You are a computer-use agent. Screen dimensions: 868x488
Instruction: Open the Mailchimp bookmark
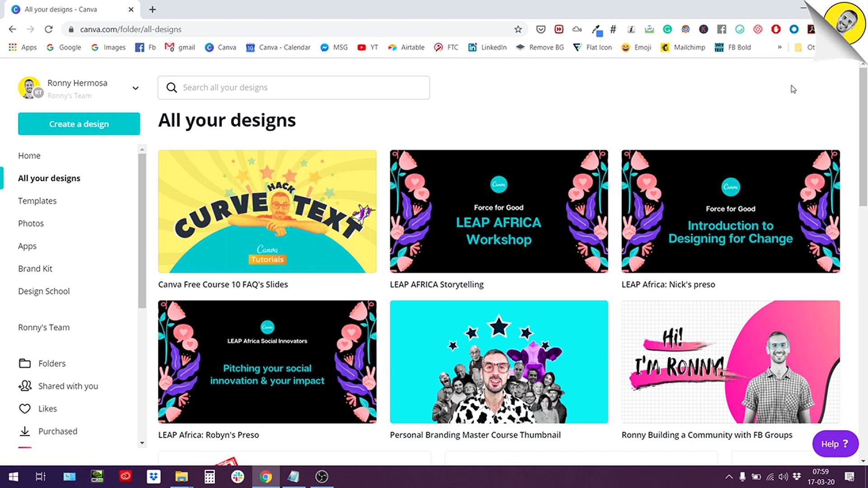pos(683,47)
